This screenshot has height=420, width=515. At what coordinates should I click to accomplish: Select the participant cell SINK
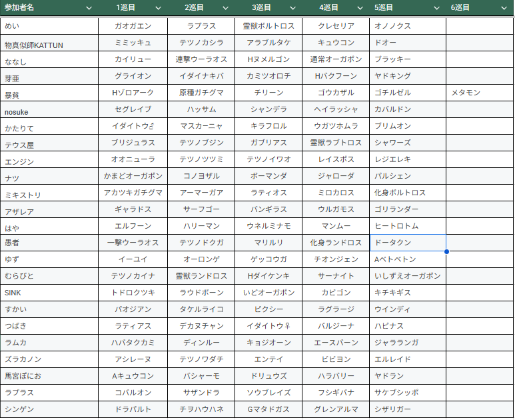pyautogui.click(x=49, y=293)
